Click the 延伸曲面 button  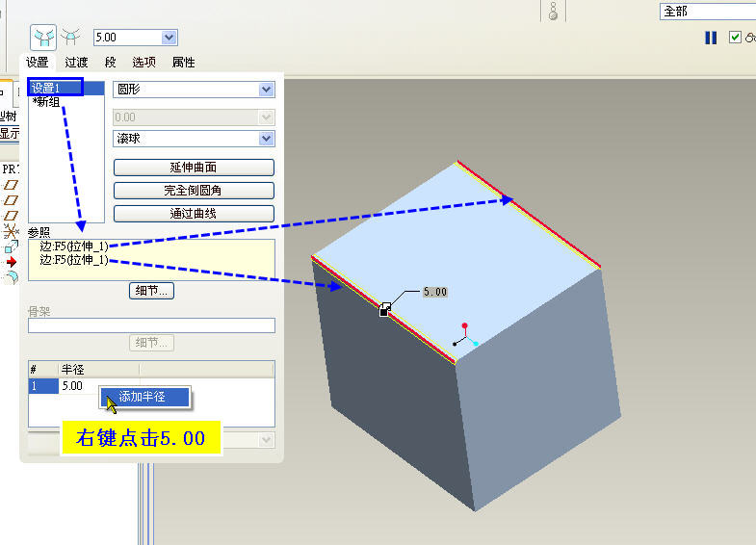pos(194,168)
